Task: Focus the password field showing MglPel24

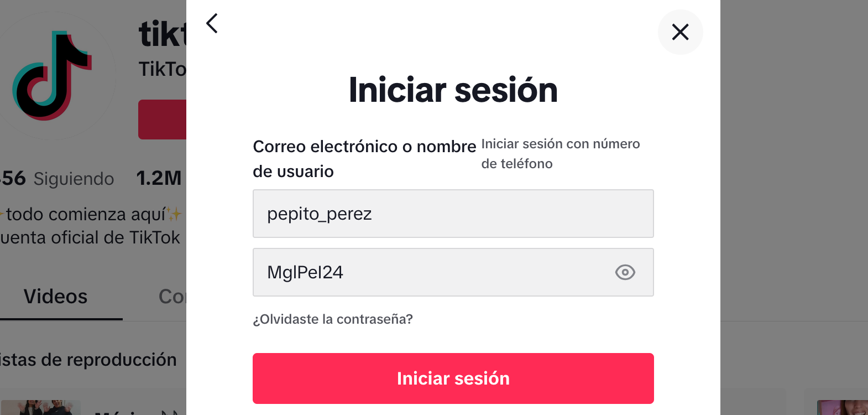Action: [x=431, y=272]
